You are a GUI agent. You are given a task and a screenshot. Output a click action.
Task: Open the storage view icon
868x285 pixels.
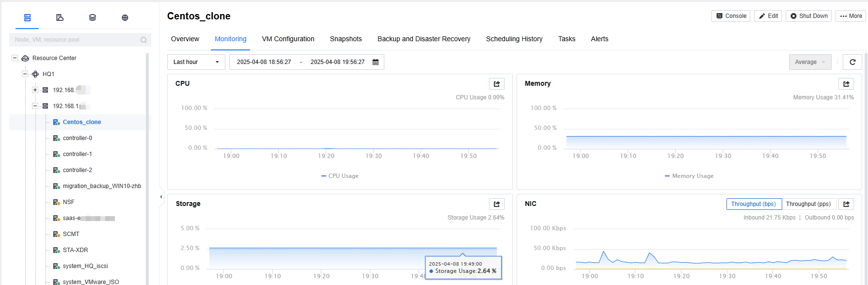coord(92,17)
